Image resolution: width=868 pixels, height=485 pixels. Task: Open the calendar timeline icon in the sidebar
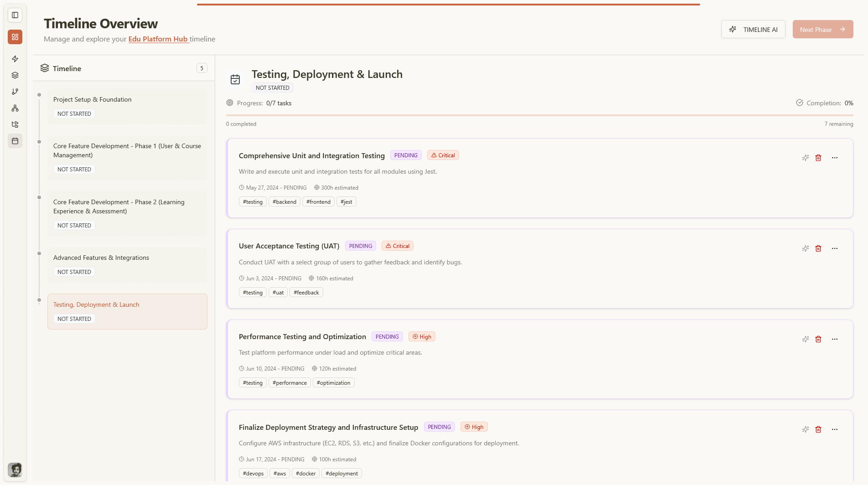[x=15, y=141]
